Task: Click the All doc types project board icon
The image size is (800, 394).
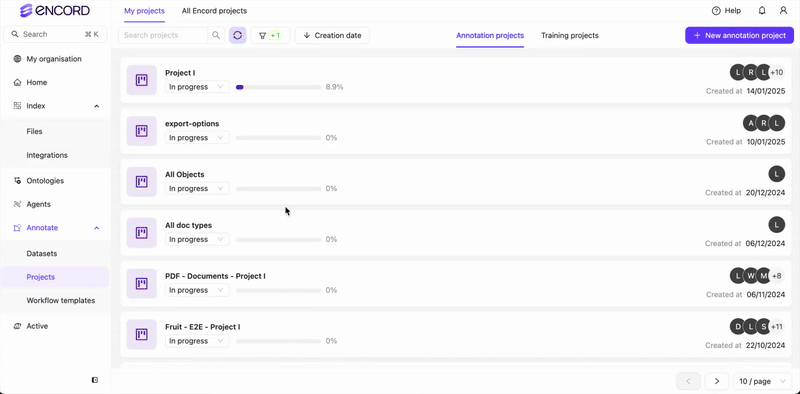Action: pyautogui.click(x=141, y=232)
